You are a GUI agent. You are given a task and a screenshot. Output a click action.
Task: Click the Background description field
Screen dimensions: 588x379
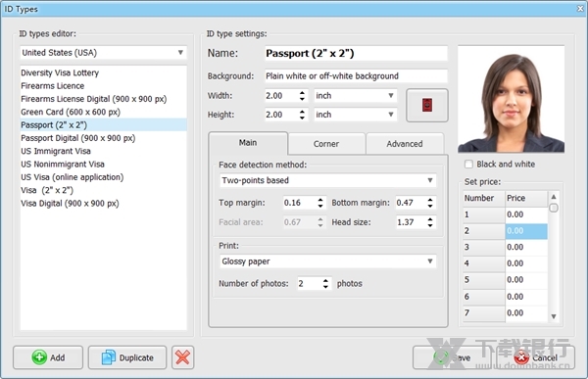tap(356, 76)
